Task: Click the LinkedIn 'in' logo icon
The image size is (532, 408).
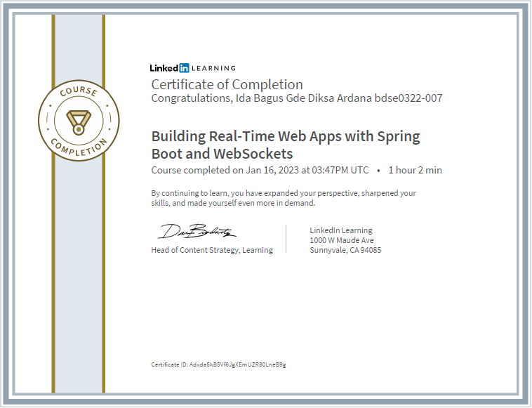Action: click(x=184, y=68)
